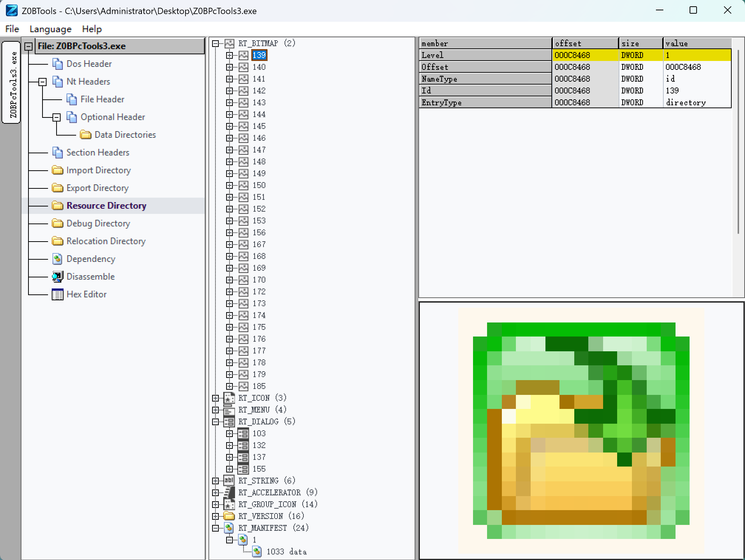Screen dimensions: 745x560
Task: Click the Resource Directory folder icon
Action: [57, 206]
